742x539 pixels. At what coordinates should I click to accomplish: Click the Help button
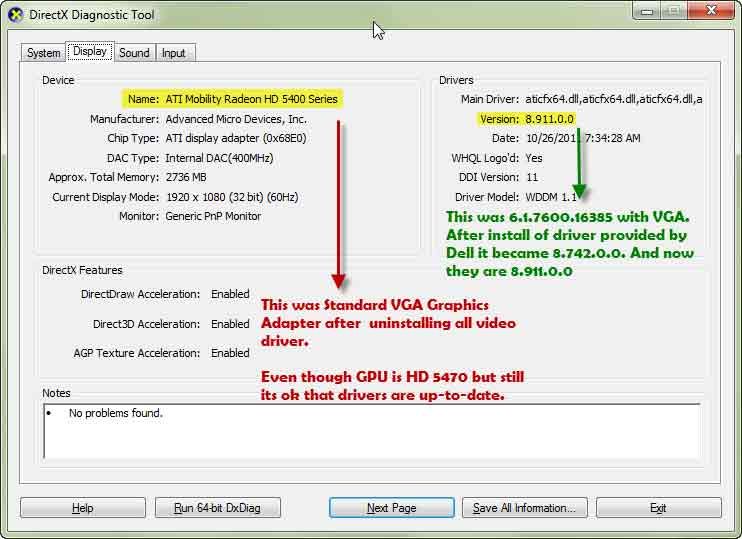pos(83,508)
